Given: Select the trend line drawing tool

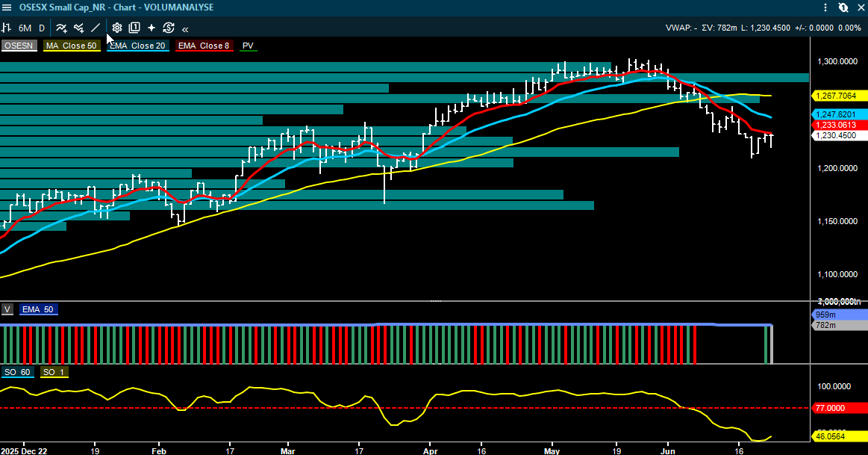Looking at the screenshot, I should tap(96, 28).
